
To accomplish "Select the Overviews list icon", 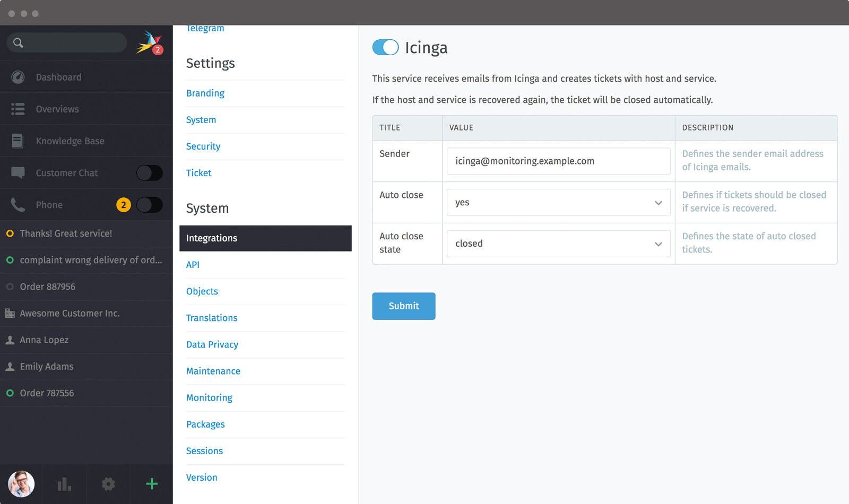I will pos(18,109).
